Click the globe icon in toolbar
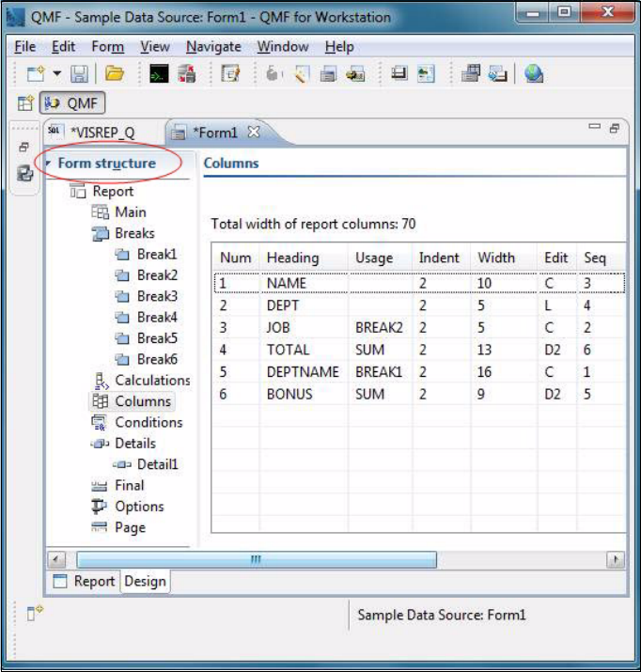This screenshot has width=641, height=672. [534, 74]
